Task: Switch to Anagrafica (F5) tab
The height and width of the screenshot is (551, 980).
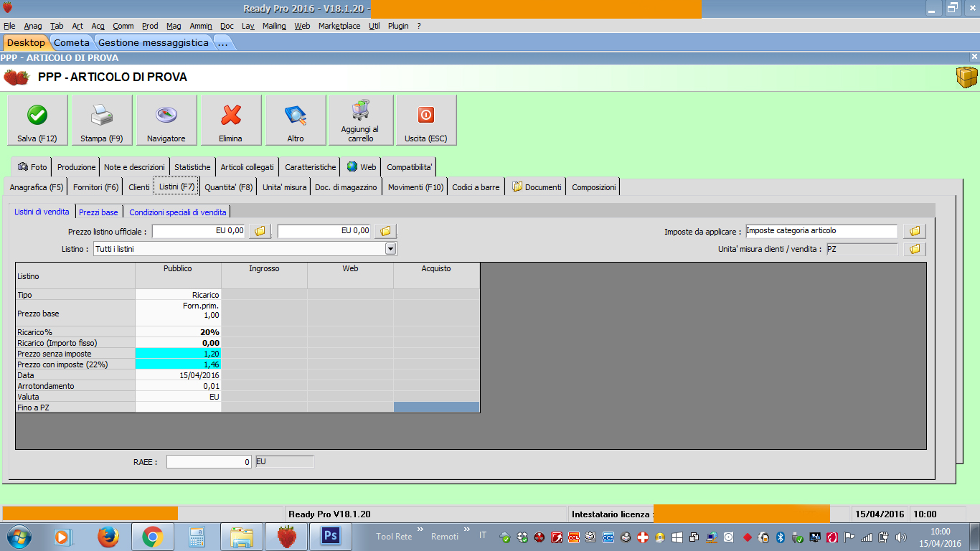Action: point(37,187)
